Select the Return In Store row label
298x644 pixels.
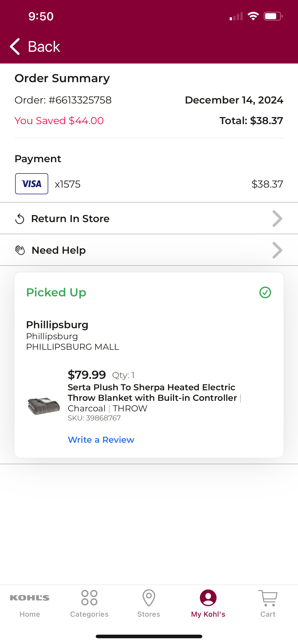coord(70,219)
